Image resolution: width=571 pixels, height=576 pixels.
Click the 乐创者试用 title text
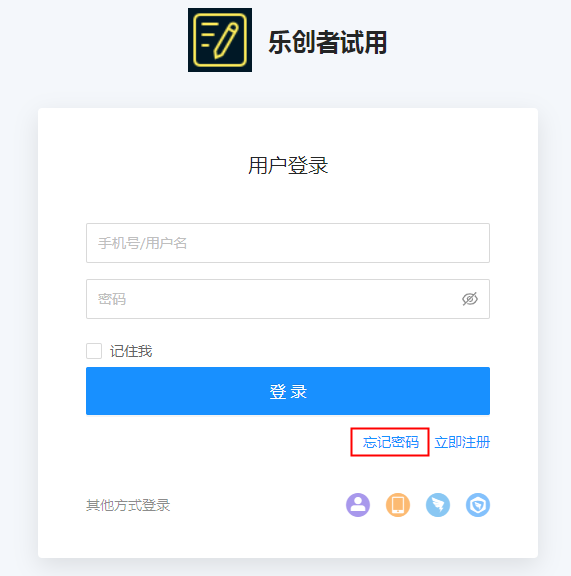point(327,42)
